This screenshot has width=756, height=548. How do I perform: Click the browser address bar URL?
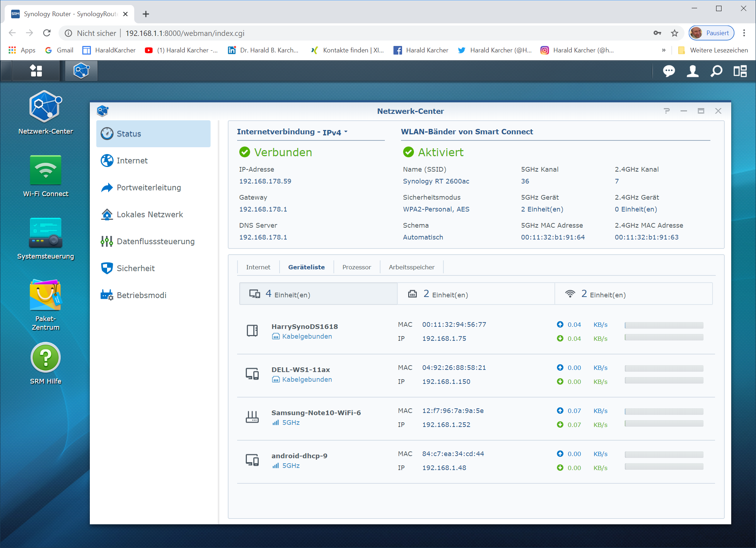(x=185, y=33)
